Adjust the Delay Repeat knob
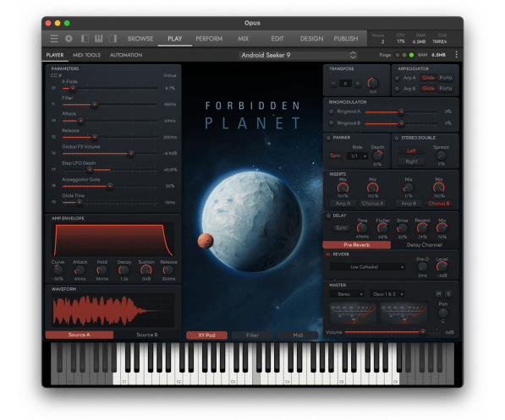Image resolution: width=505 pixels, height=420 pixels. [x=422, y=228]
